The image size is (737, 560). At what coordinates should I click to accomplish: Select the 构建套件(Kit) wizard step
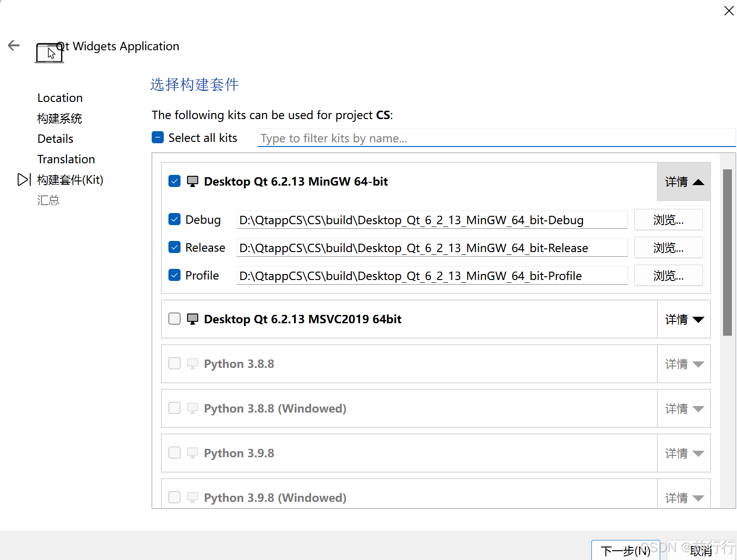coord(70,180)
